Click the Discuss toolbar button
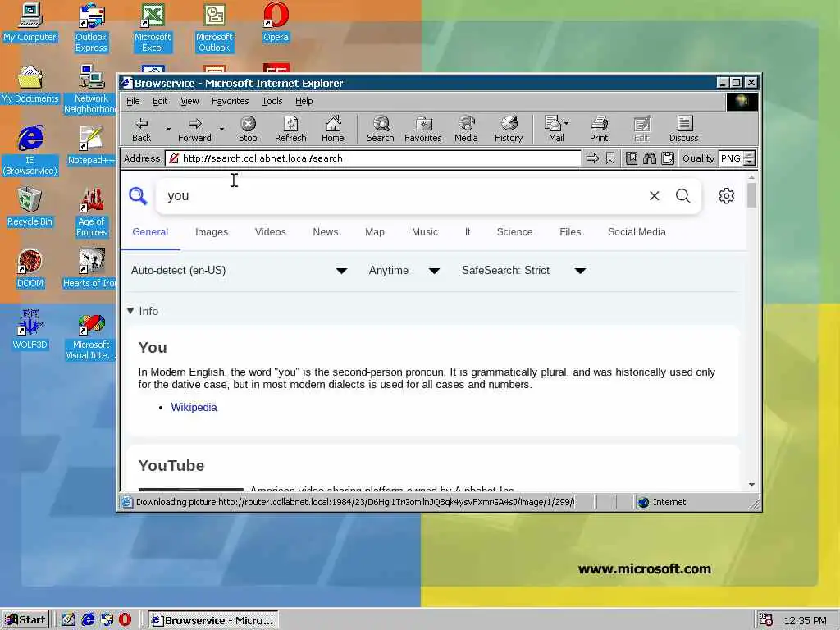Viewport: 840px width, 630px height. 683,130
